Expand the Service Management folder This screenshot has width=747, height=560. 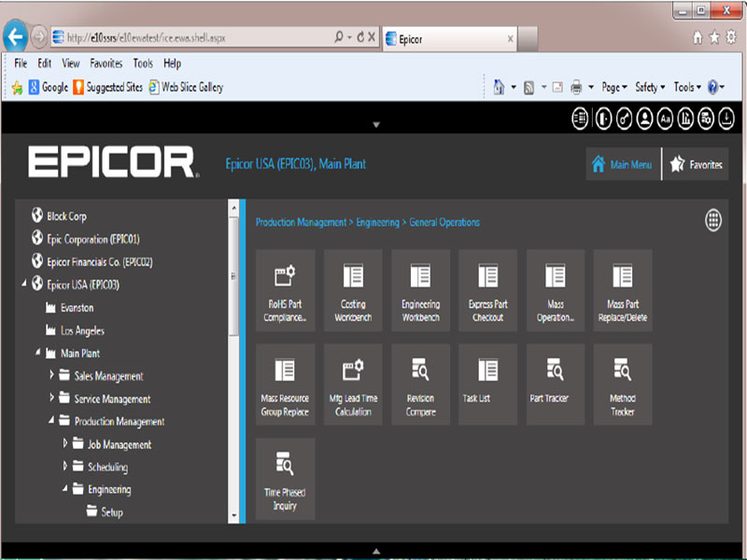pos(52,398)
